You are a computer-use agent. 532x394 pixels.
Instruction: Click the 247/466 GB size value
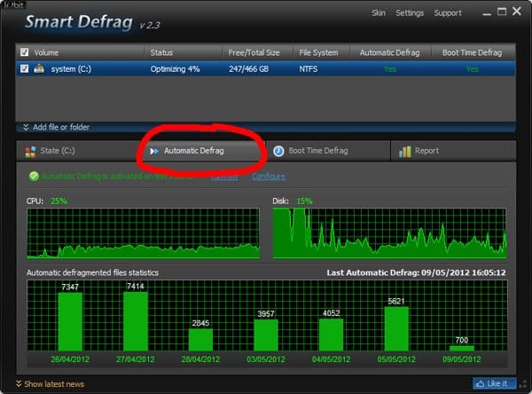pyautogui.click(x=248, y=69)
